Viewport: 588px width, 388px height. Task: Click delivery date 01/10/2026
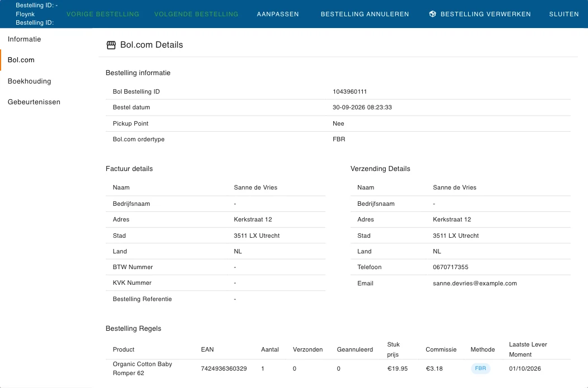(x=525, y=368)
